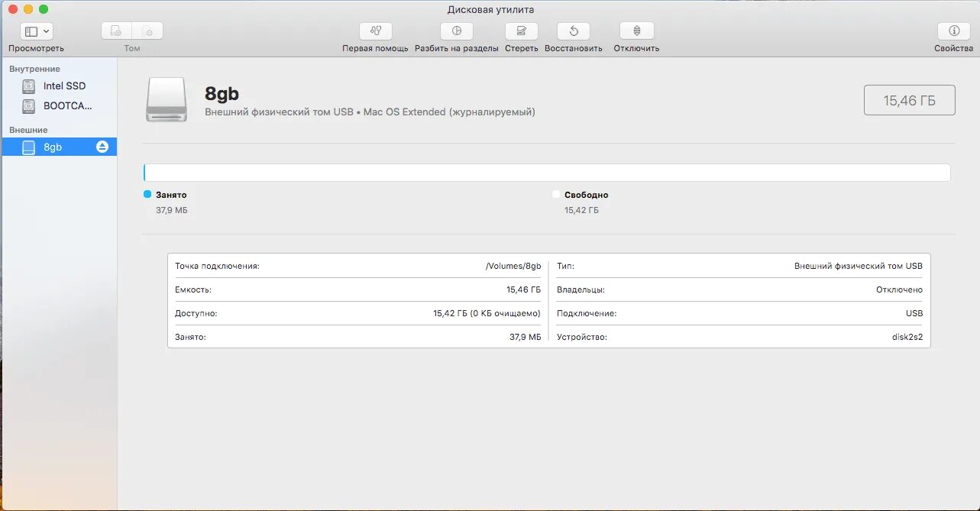Open the View sidebar options button
This screenshot has height=511, width=980.
click(36, 31)
